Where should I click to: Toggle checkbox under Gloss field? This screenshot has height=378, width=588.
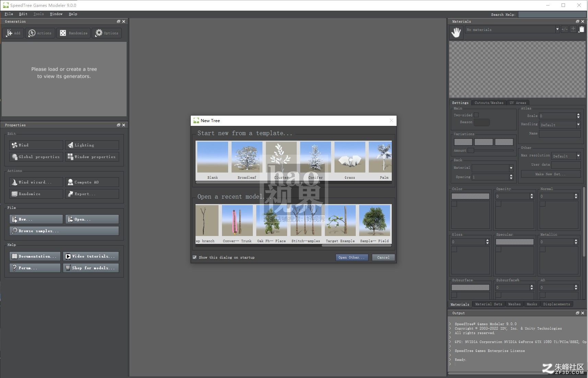point(454,249)
